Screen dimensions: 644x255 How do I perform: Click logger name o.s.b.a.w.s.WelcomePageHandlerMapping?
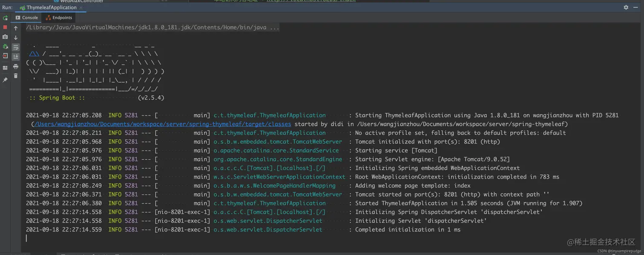(274, 185)
